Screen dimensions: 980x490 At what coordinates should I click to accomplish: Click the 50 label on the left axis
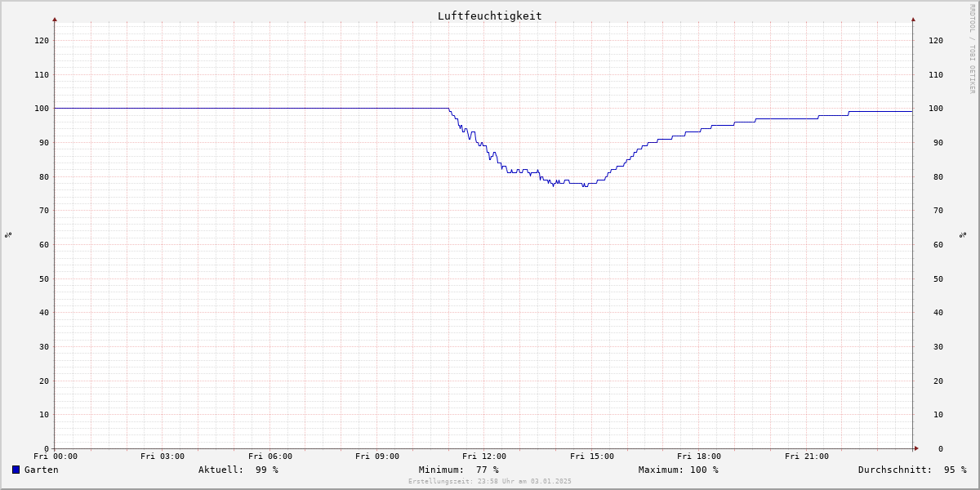tap(43, 278)
